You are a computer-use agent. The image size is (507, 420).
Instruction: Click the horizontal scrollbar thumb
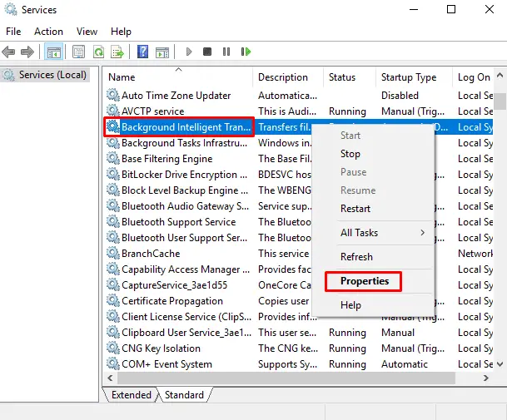point(286,378)
